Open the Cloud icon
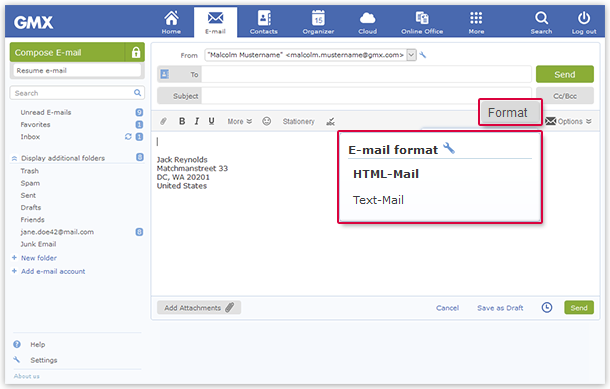This screenshot has height=389, width=610. [368, 22]
